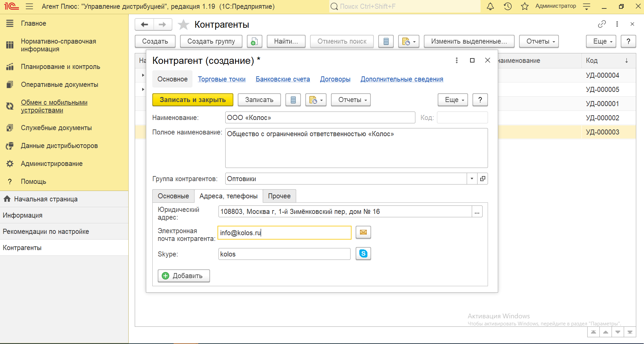644x344 pixels.
Task: Move down one page in the list
Action: (618, 332)
